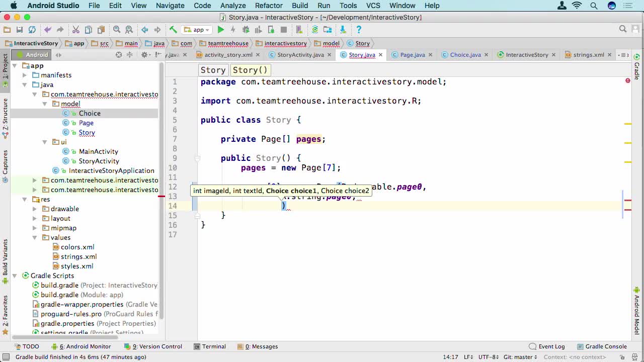644x362 pixels.
Task: Toggle the TODO tool window
Action: coord(27,346)
